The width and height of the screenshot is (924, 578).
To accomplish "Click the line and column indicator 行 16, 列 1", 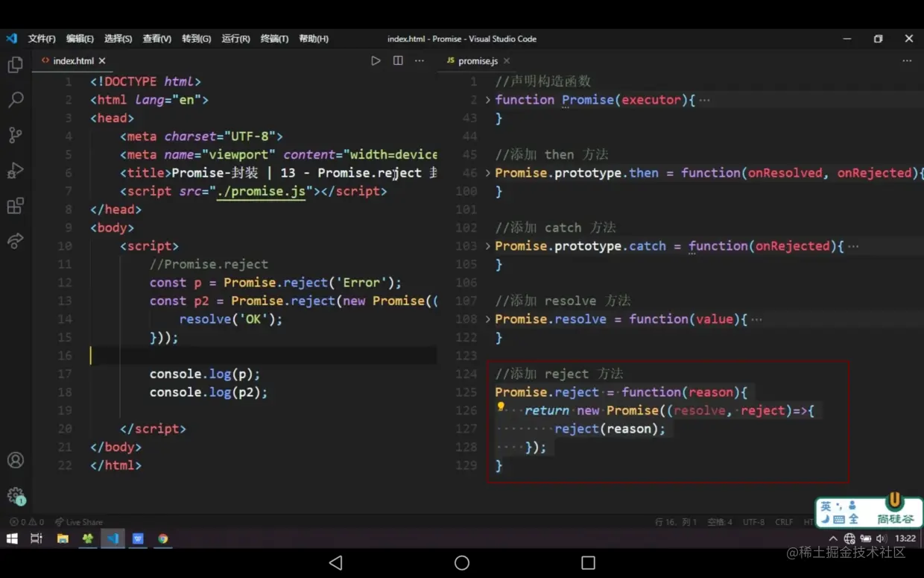I will pos(676,522).
